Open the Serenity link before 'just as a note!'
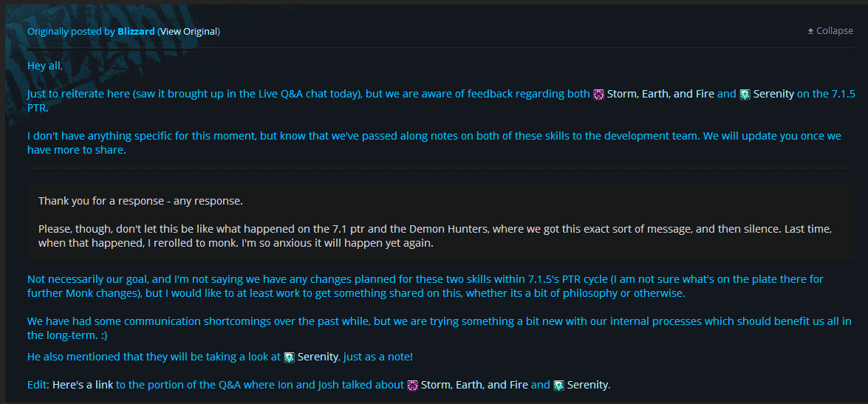Viewport: 868px width, 404px height. pyautogui.click(x=318, y=357)
